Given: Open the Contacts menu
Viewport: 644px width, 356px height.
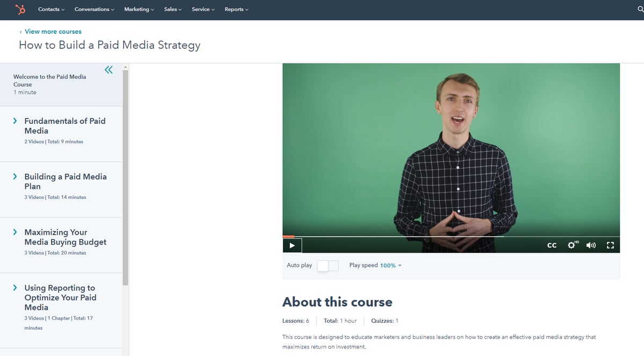Looking at the screenshot, I should tap(51, 9).
